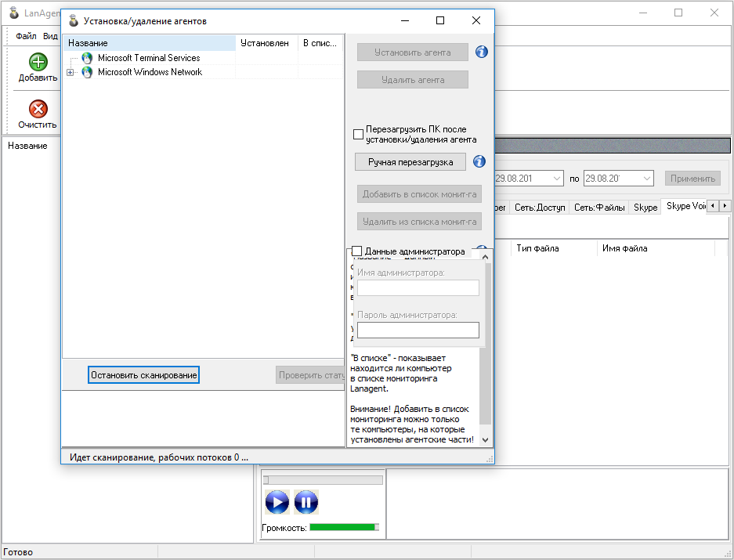The height and width of the screenshot is (560, 734).
Task: Click info icon next to Установить агента
Action: click(482, 52)
